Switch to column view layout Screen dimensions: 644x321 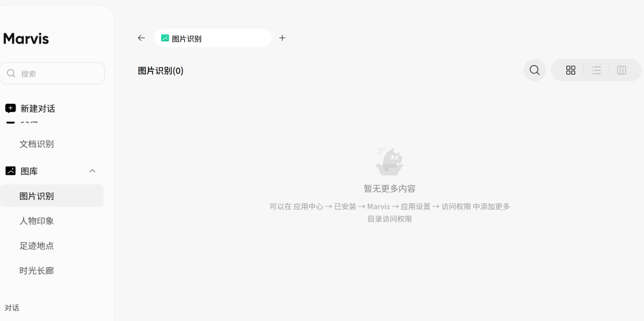[622, 70]
